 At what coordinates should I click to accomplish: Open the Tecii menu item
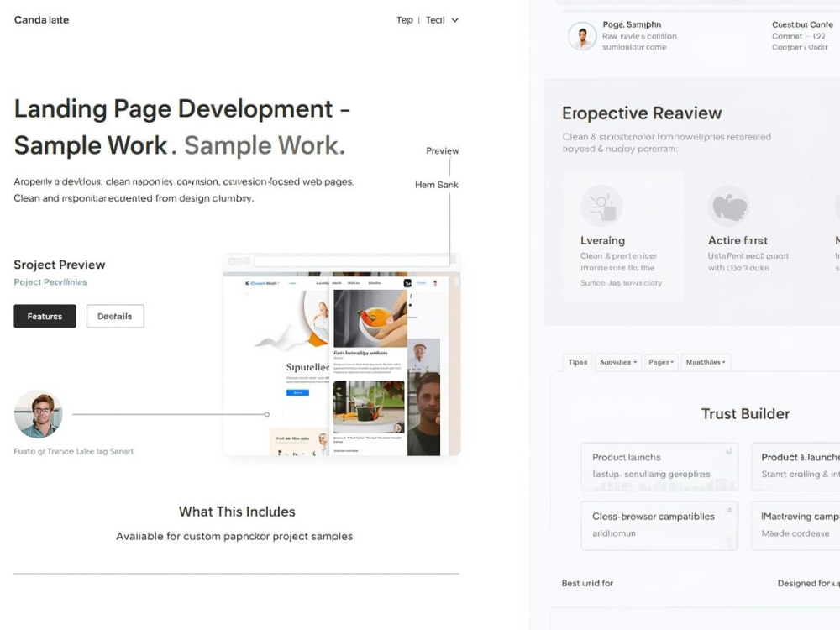pyautogui.click(x=435, y=20)
